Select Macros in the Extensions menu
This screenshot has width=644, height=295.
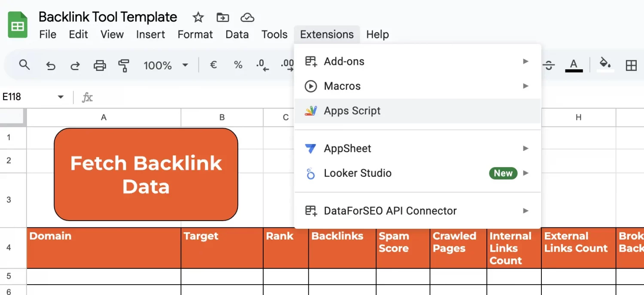[417, 86]
